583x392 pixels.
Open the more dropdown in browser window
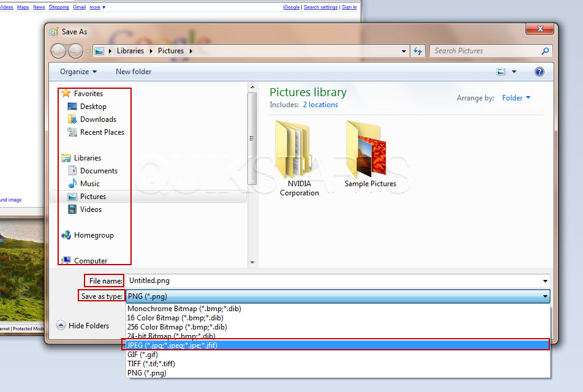(x=97, y=7)
